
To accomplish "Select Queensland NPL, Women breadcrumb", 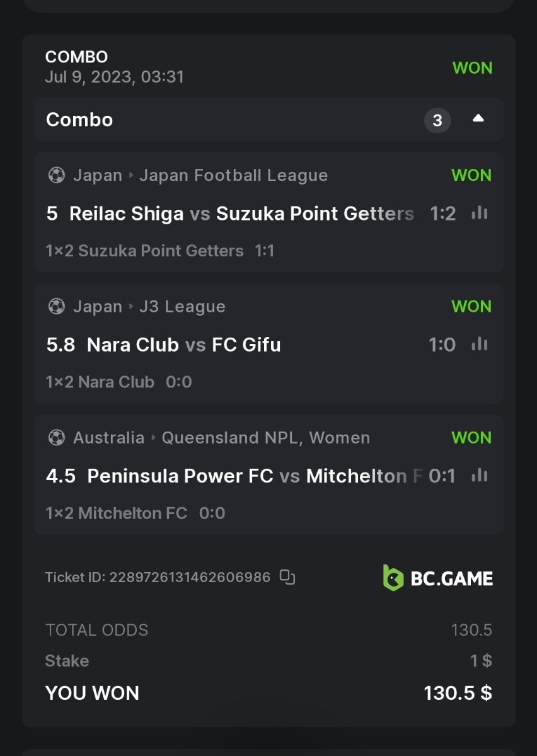I will 265,437.
